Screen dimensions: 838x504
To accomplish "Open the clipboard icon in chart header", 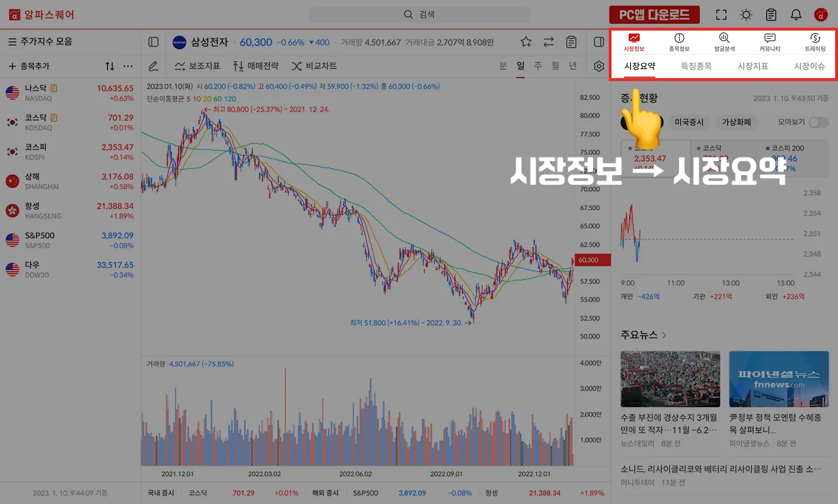I will tap(571, 42).
